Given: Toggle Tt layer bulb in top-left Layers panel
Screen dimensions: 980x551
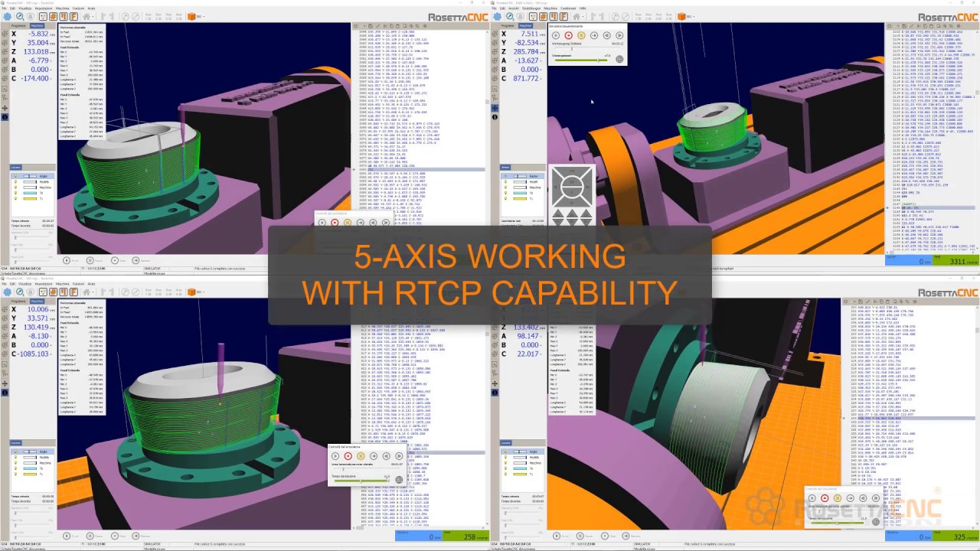Looking at the screenshot, I should pos(15,193).
